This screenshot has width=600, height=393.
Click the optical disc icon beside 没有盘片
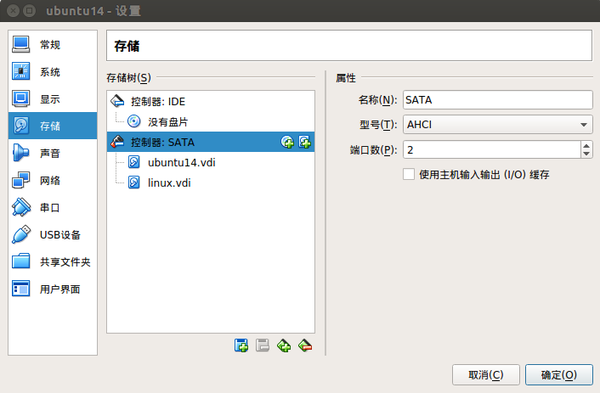click(x=134, y=122)
